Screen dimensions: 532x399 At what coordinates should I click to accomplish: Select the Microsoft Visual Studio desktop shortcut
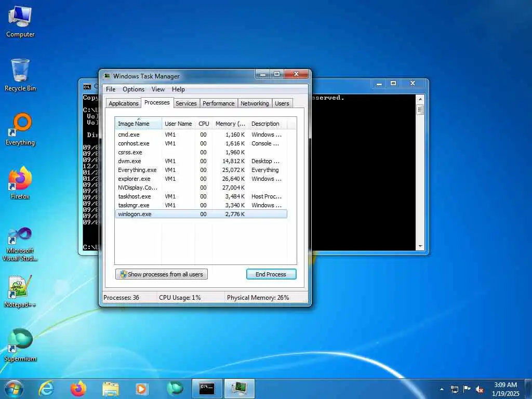click(20, 244)
